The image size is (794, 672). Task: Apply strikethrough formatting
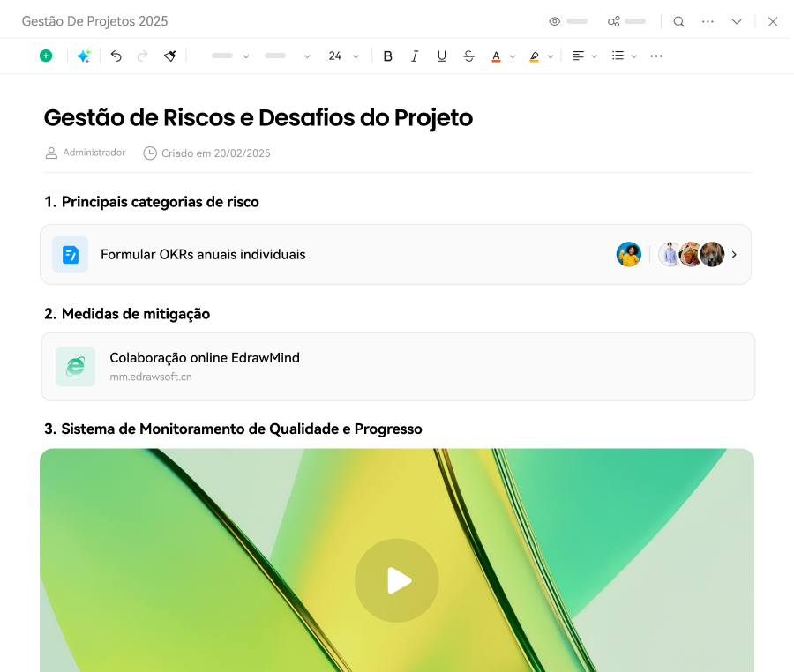point(468,56)
